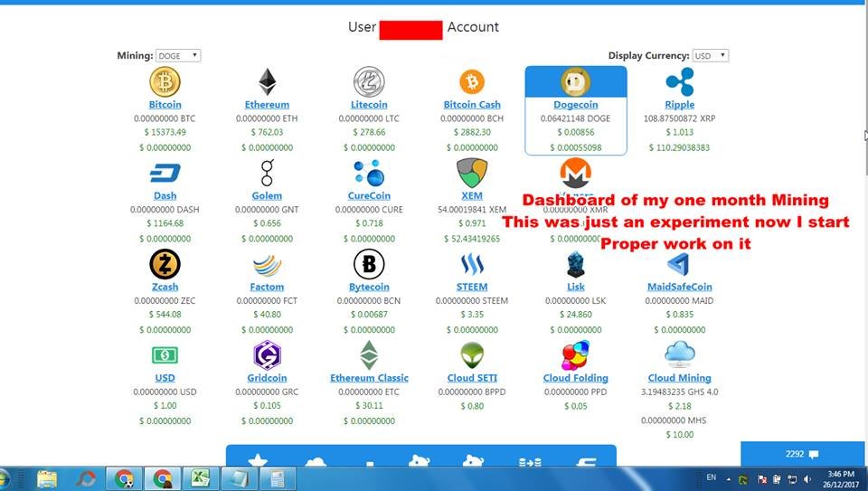Switch to Excel in the taskbar
The image size is (868, 491).
click(x=200, y=479)
